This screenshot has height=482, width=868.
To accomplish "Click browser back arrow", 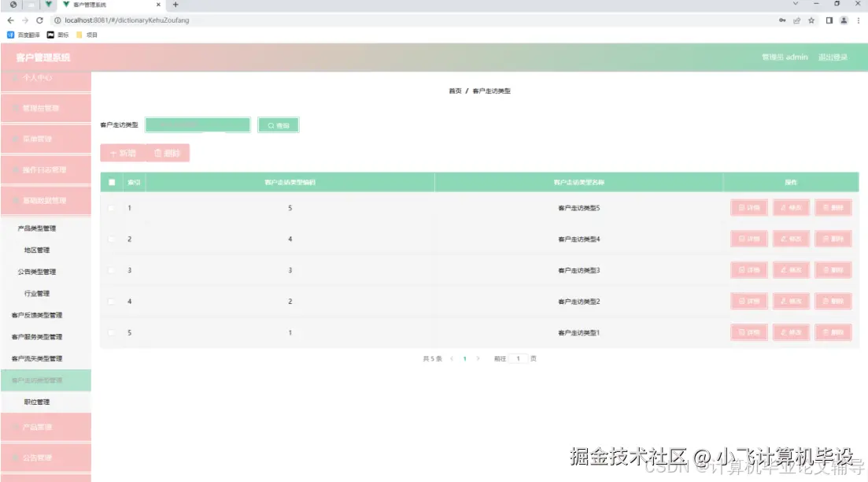I will [10, 20].
